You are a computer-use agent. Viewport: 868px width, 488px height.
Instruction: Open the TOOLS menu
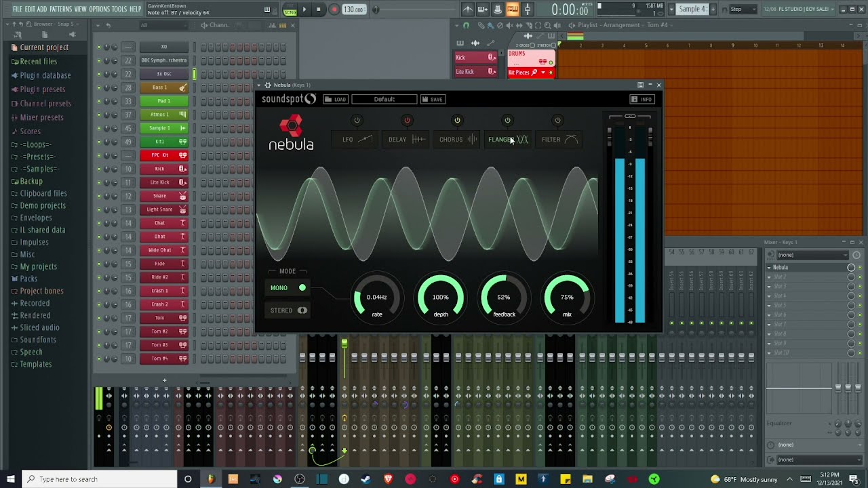coord(119,9)
